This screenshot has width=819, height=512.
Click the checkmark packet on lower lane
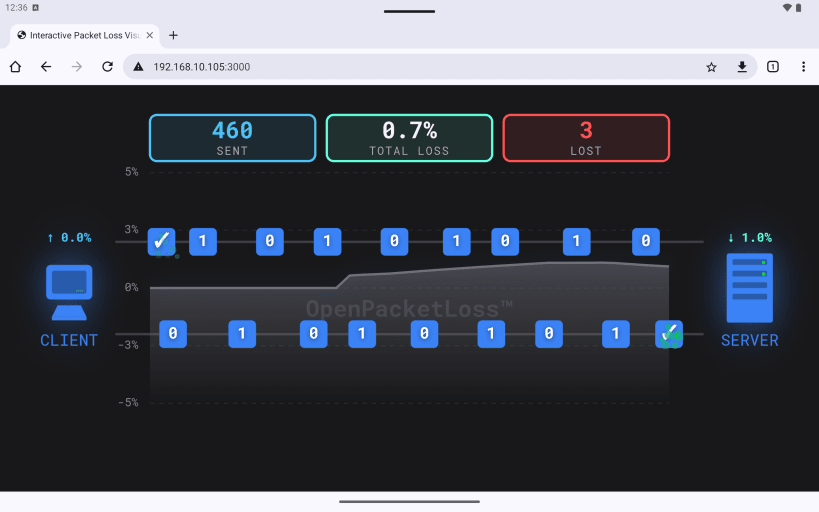point(669,334)
